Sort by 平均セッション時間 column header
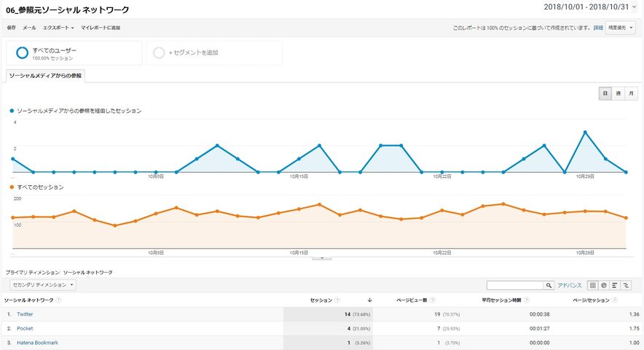This screenshot has width=644, height=350. tap(501, 300)
